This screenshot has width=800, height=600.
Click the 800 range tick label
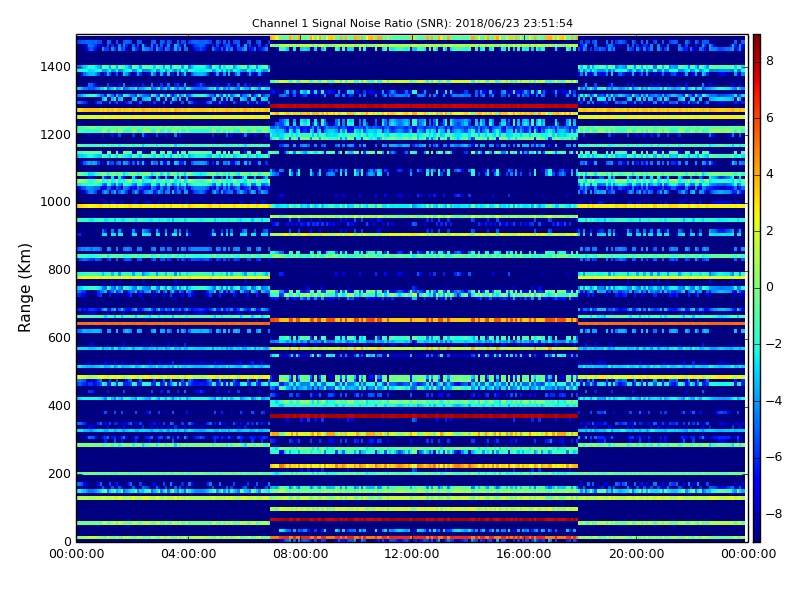click(59, 270)
